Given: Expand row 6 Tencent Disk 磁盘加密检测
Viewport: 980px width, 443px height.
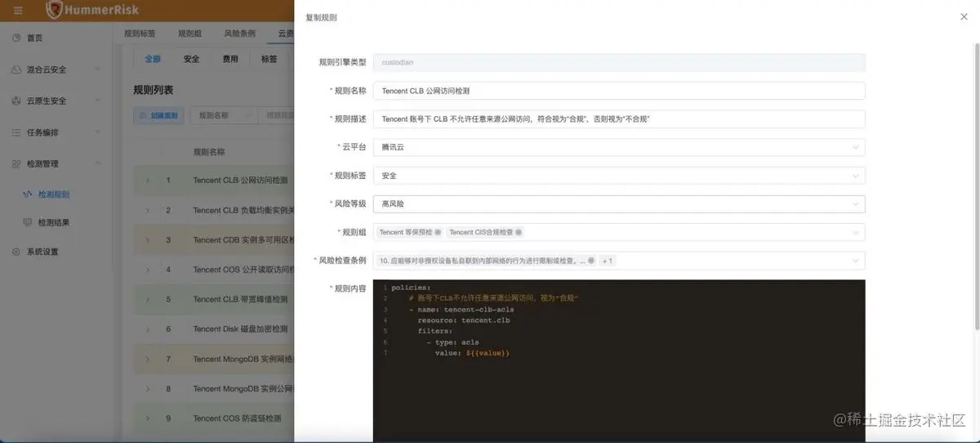Looking at the screenshot, I should (x=148, y=329).
